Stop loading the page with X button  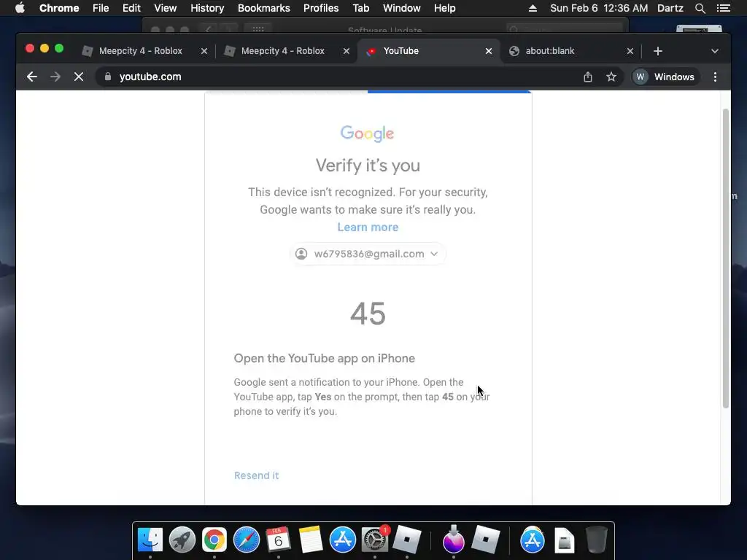79,77
